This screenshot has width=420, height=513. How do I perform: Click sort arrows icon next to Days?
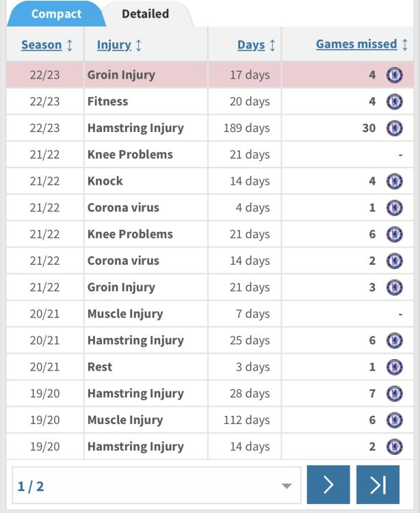tap(272, 45)
